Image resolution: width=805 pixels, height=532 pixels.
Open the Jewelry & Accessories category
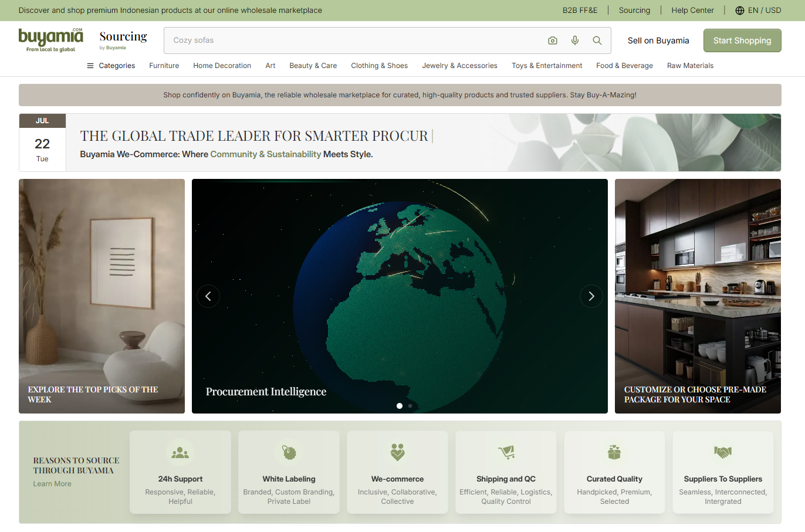click(x=460, y=66)
